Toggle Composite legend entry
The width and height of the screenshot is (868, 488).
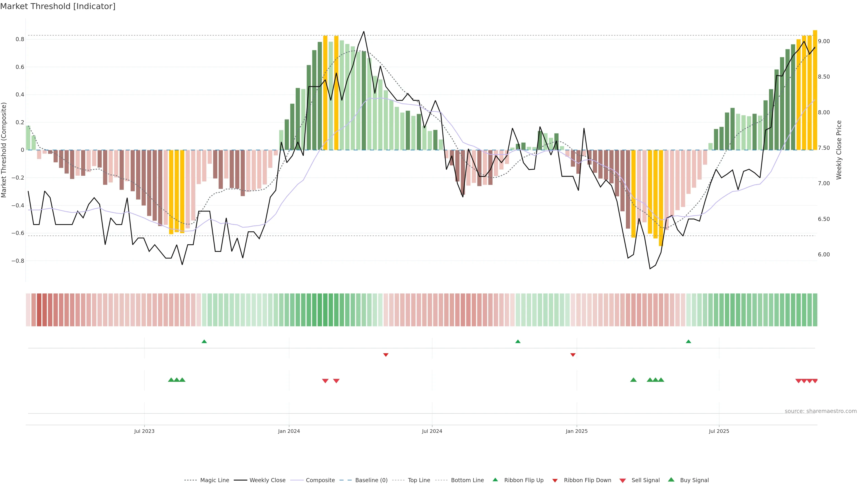320,480
